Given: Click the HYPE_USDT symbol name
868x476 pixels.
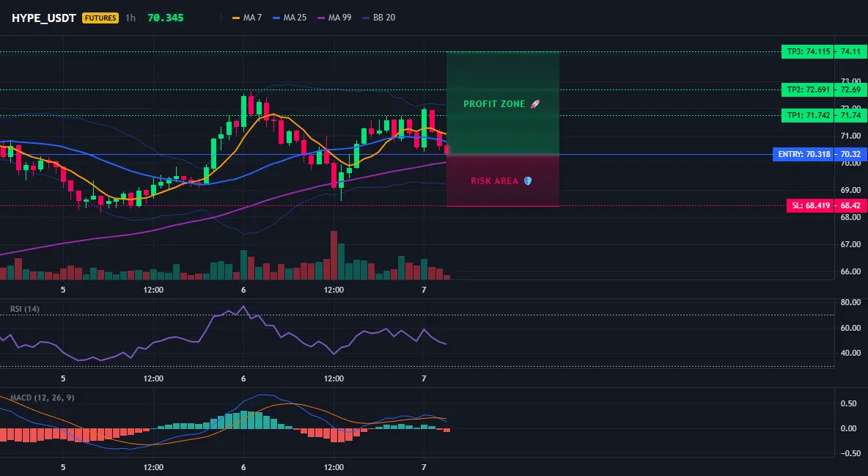Looking at the screenshot, I should coord(44,18).
